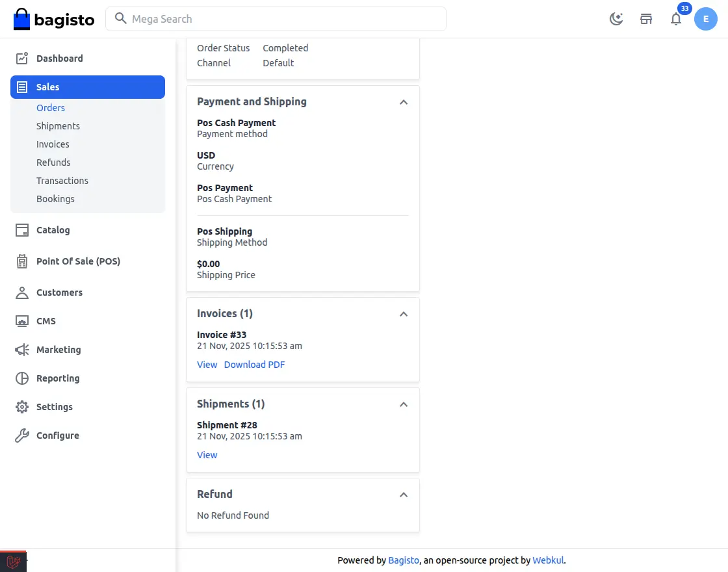Click the Dashboard sidebar icon
The width and height of the screenshot is (728, 572).
[x=22, y=58]
